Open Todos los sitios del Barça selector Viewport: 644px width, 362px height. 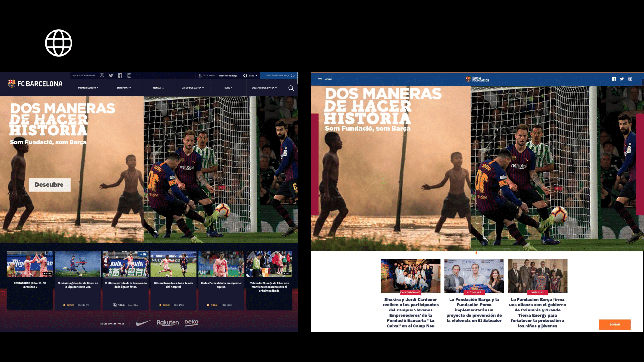pos(279,76)
